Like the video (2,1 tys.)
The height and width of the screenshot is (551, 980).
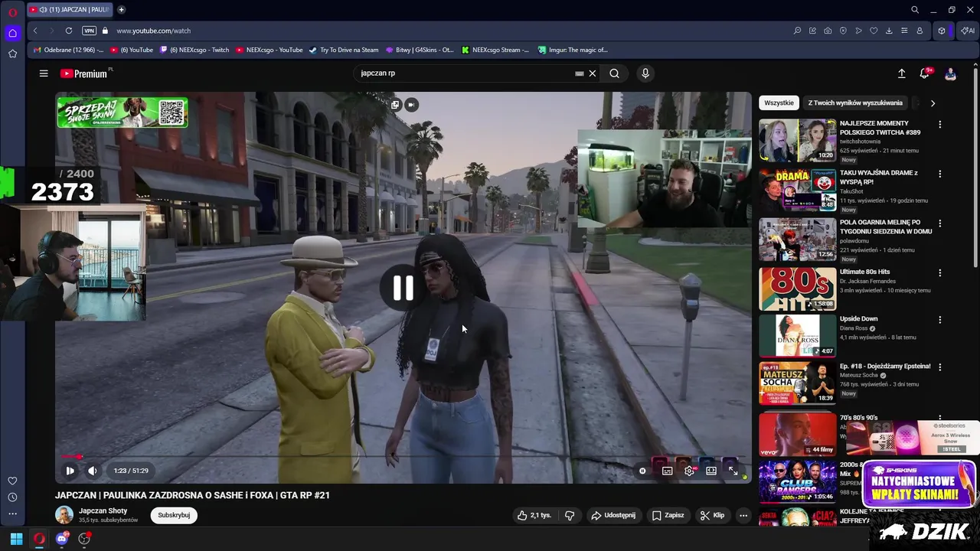[x=534, y=515]
